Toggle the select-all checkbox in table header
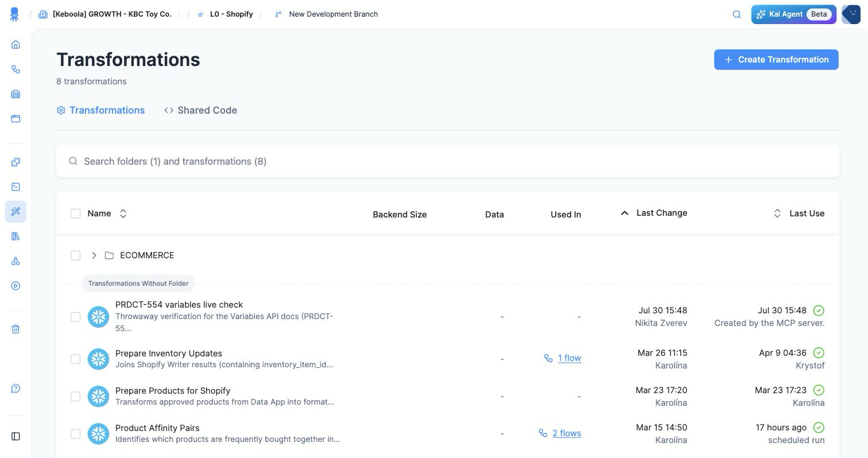868x458 pixels. coord(75,214)
